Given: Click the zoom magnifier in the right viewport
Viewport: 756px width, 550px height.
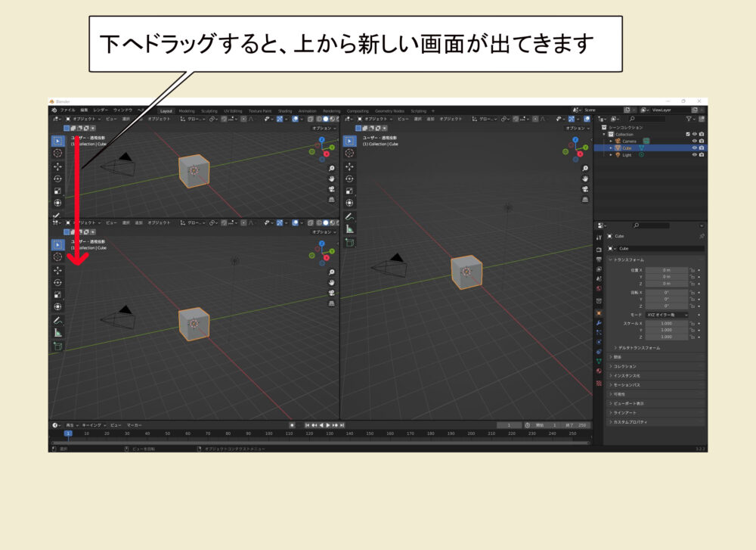Looking at the screenshot, I should coord(585,169).
